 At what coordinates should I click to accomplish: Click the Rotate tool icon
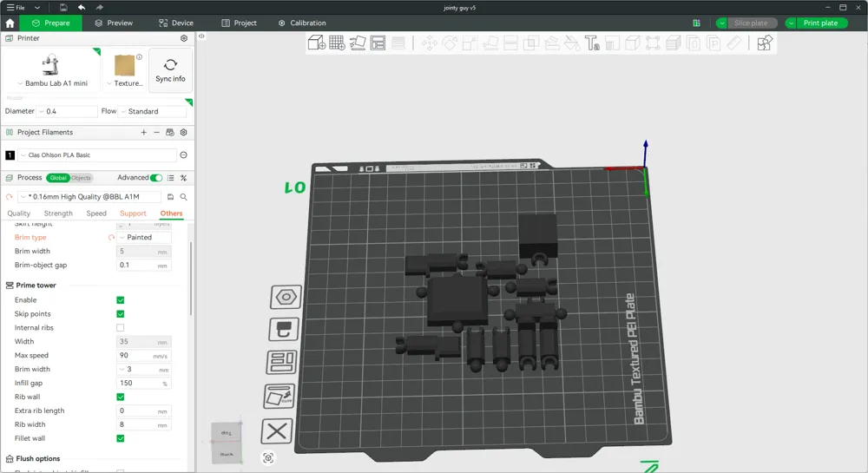point(450,43)
